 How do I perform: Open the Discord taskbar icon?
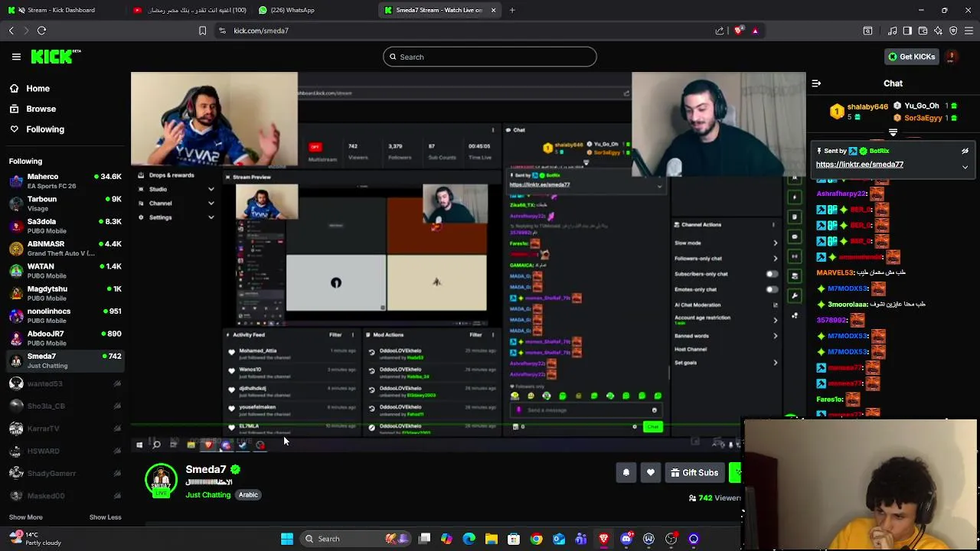(626, 539)
